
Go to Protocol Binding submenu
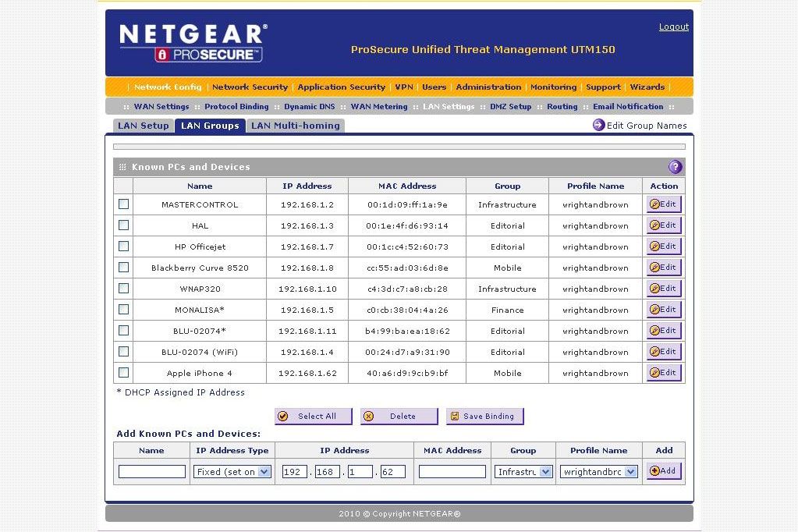tap(236, 106)
